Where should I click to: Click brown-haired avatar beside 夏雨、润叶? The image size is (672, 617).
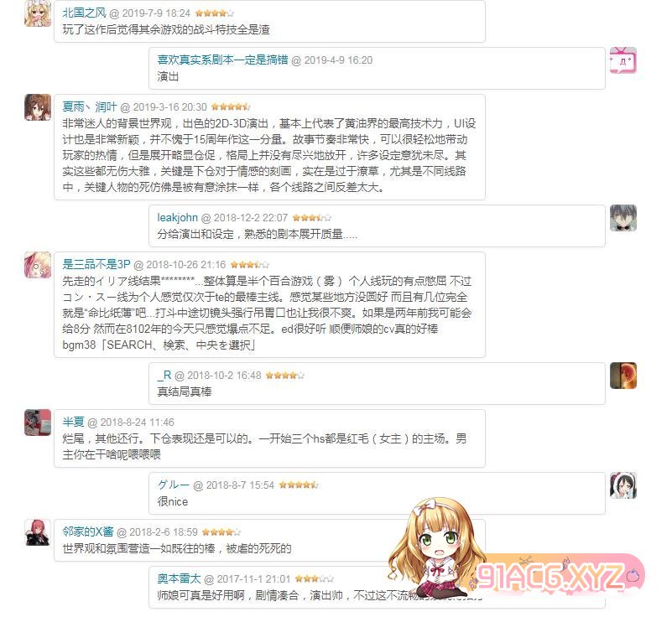[38, 107]
